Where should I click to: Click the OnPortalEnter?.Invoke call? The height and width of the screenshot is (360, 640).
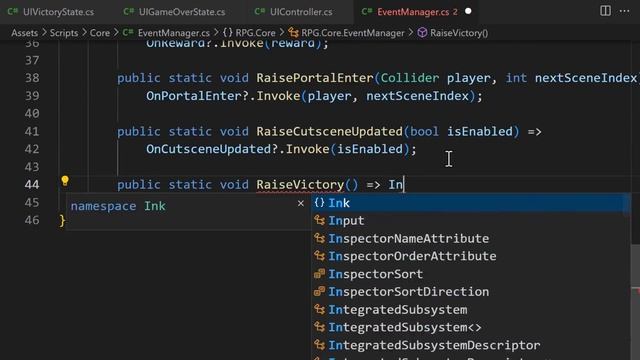tap(223, 96)
